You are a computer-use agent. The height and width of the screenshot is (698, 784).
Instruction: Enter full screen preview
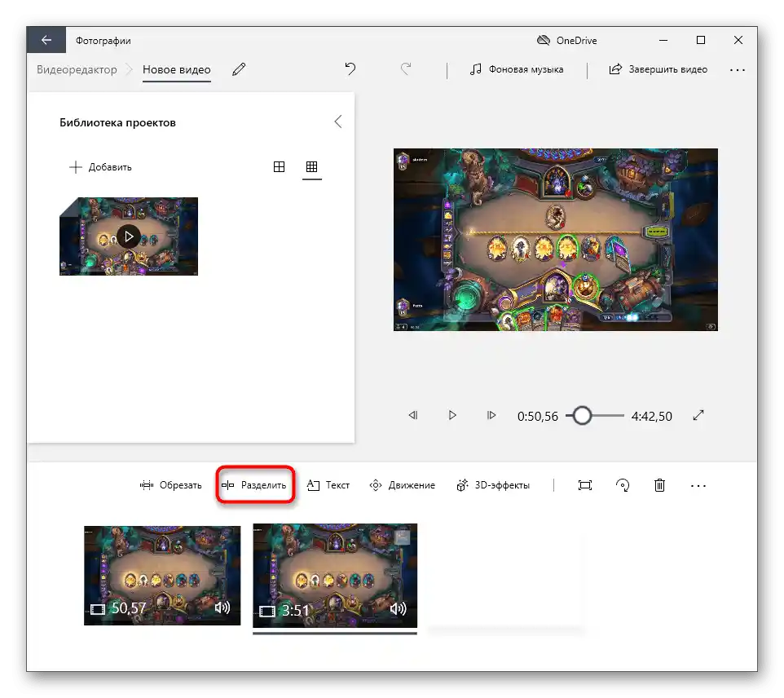pos(698,415)
